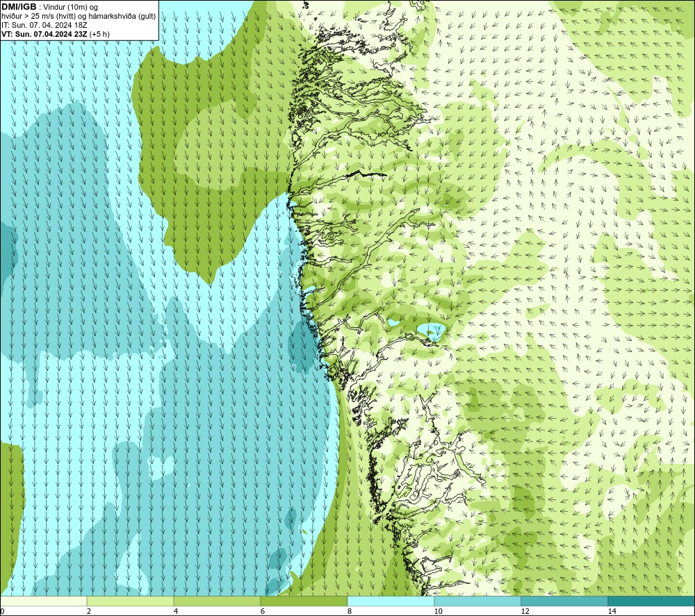Viewport: 695px width, 616px height.
Task: Click the 6-8 m/s olive green legend swatch
Action: [x=304, y=601]
